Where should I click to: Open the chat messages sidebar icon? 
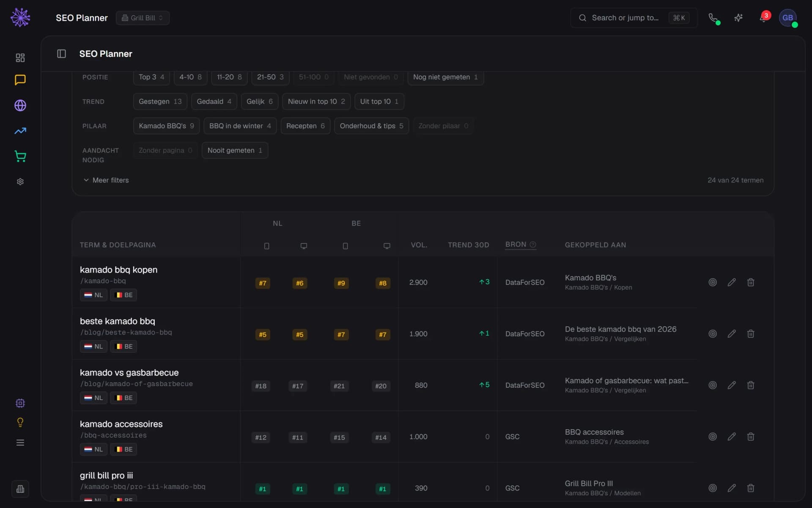point(20,80)
